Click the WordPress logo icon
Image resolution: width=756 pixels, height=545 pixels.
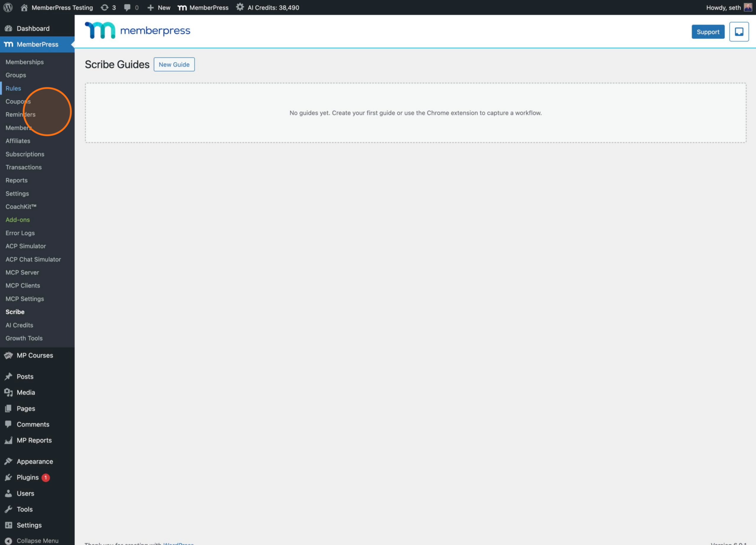pos(8,7)
